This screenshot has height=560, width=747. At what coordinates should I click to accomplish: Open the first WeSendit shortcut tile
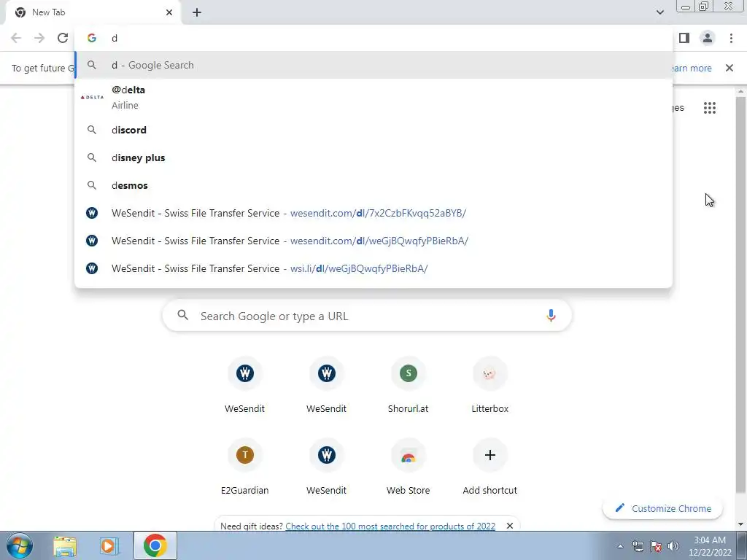245,386
